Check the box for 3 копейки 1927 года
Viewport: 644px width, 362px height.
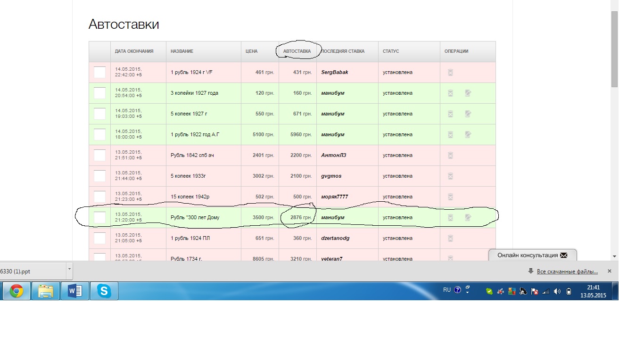coord(99,93)
